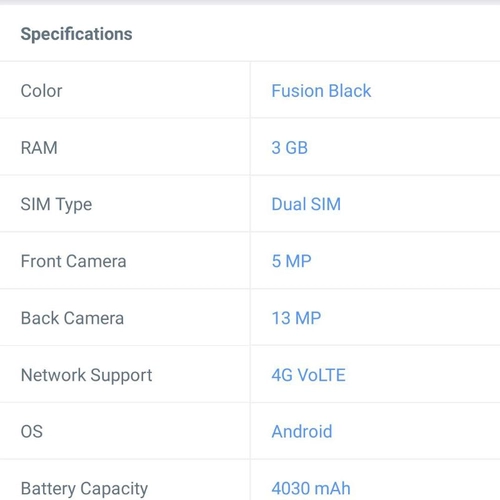
Task: Click the word VoLTE in network value
Action: tap(321, 375)
